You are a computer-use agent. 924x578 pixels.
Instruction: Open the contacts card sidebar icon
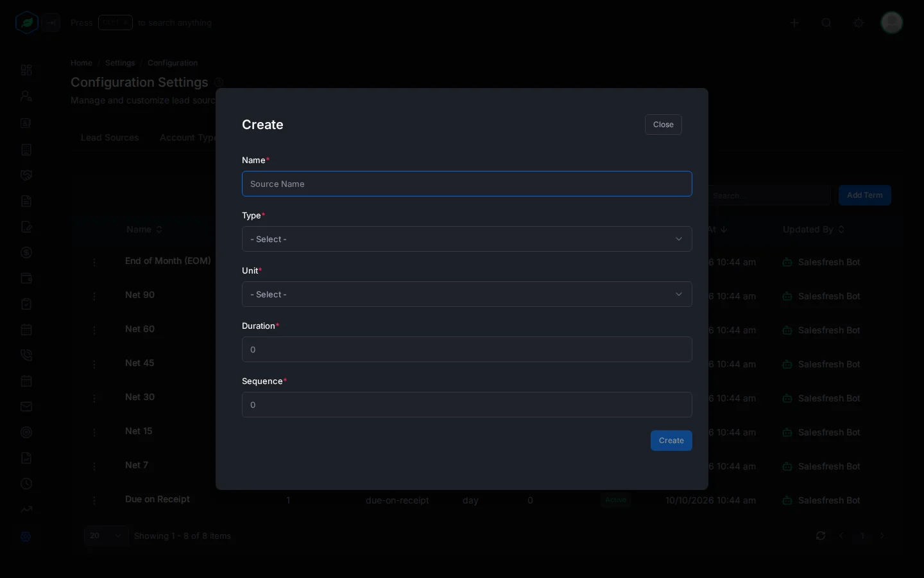point(26,123)
